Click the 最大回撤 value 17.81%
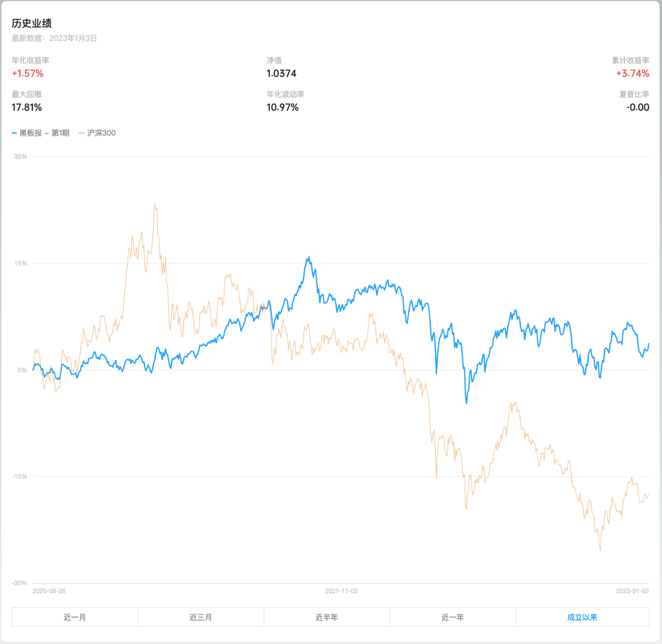The width and height of the screenshot is (662, 644). click(27, 107)
